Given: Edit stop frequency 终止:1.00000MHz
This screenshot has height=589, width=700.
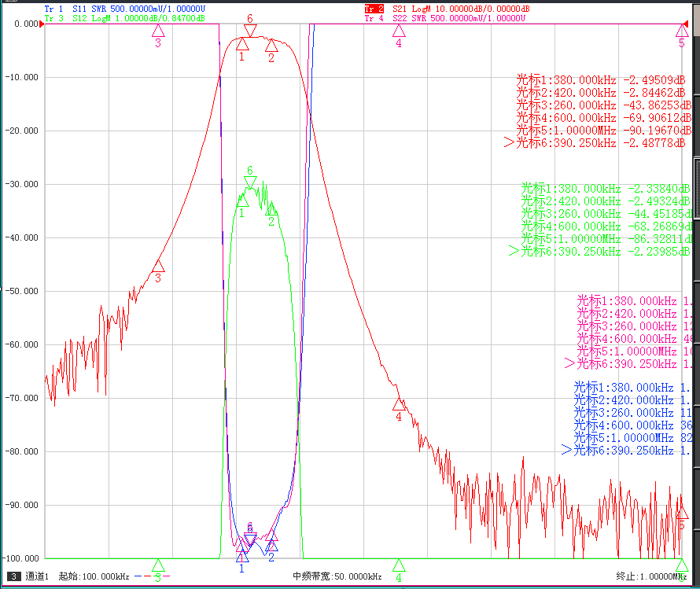Looking at the screenshot, I should pyautogui.click(x=651, y=576).
